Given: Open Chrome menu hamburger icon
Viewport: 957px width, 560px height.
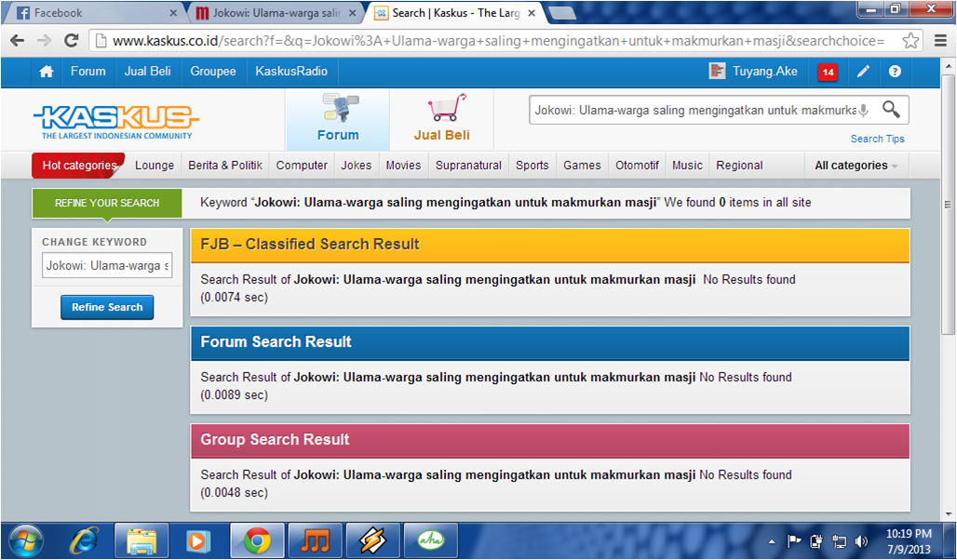Looking at the screenshot, I should point(940,41).
